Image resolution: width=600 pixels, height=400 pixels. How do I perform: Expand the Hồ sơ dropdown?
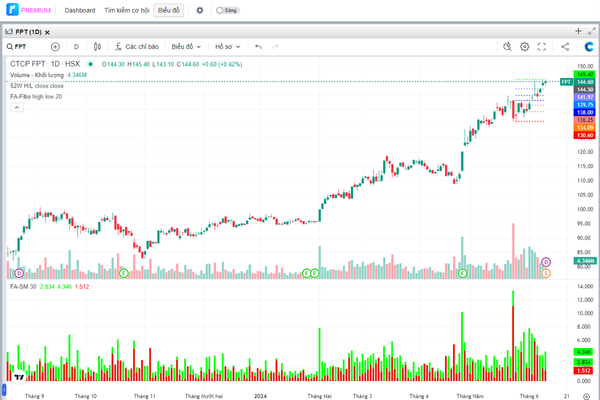pyautogui.click(x=227, y=47)
